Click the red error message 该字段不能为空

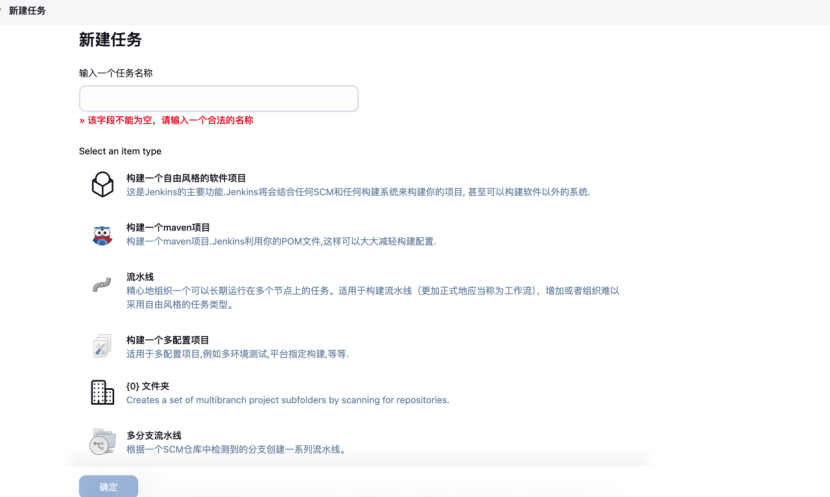pyautogui.click(x=166, y=120)
